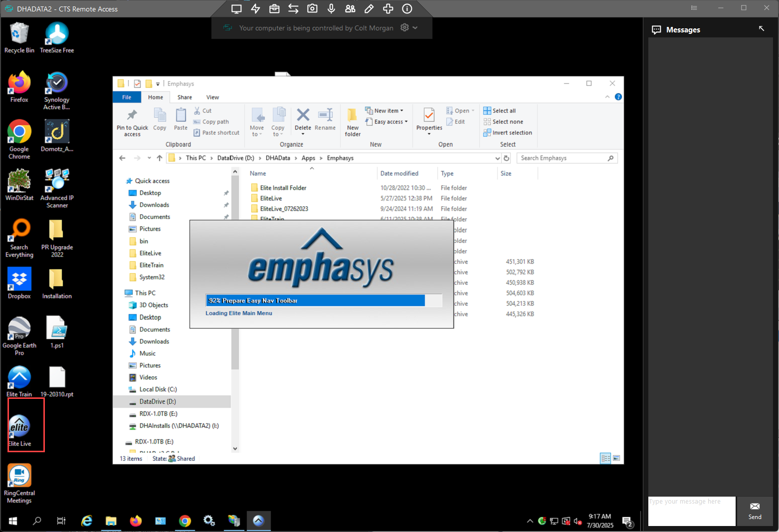Expand the address bar history dropdown

click(x=497, y=158)
